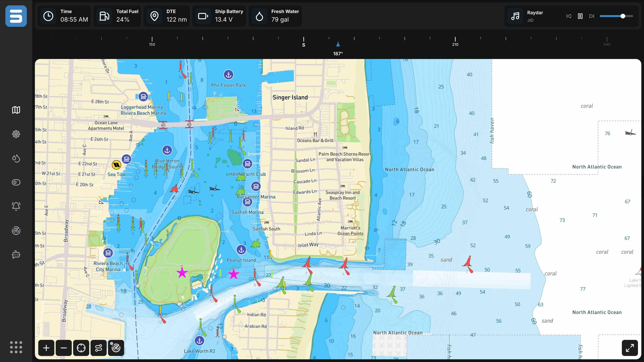Viewport: 644px width, 362px height.
Task: Open the helm wheel sidebar icon
Action: point(16,134)
